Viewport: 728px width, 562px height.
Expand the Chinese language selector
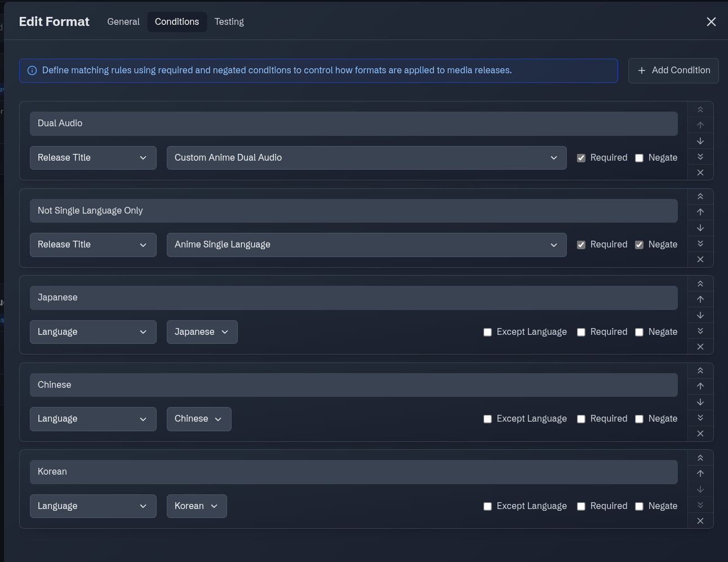(198, 419)
